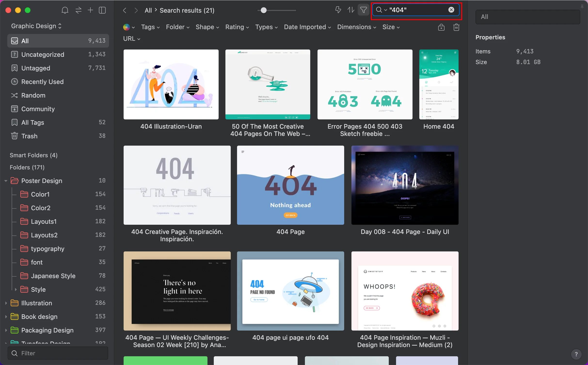This screenshot has width=588, height=365.
Task: Select the 404 page ui ufo thumbnail
Action: click(290, 291)
